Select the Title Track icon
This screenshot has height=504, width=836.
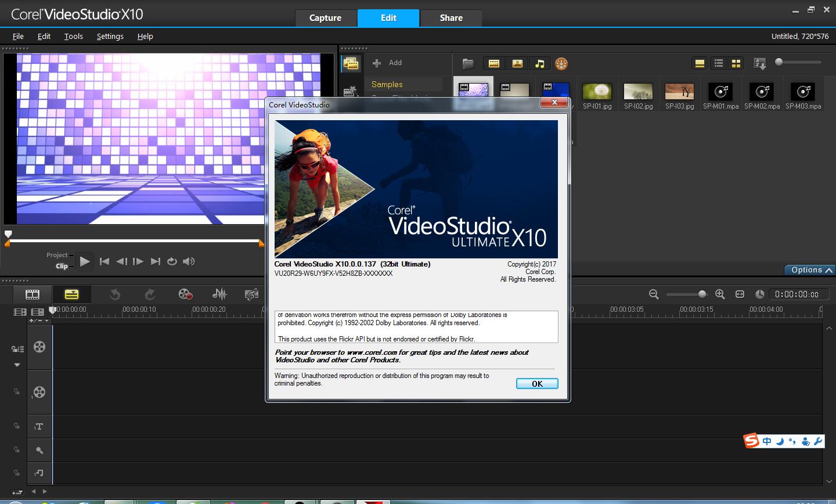tap(39, 427)
